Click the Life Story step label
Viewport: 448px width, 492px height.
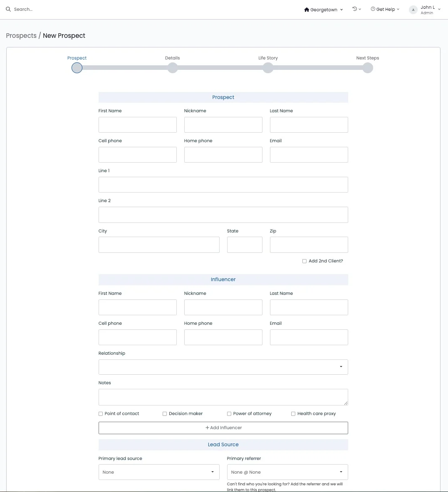268,58
